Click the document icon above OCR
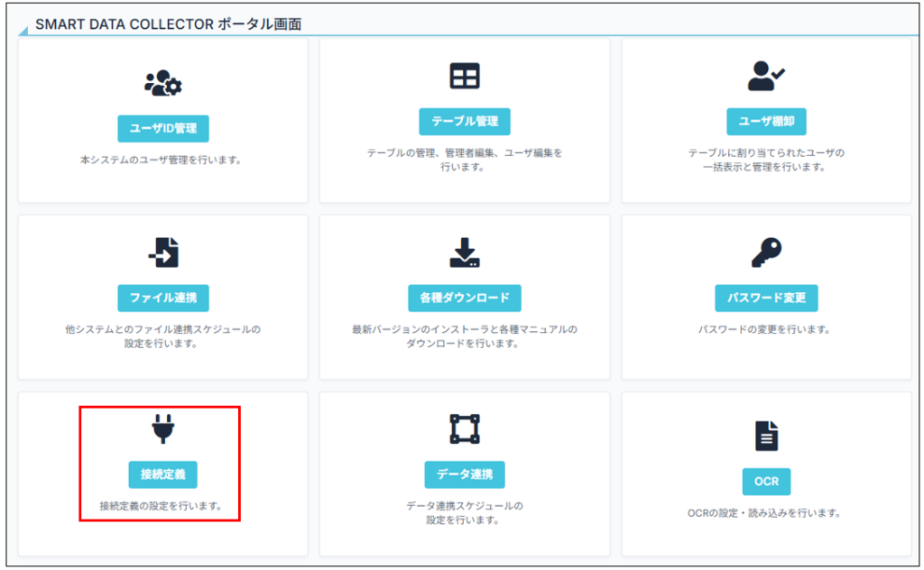This screenshot has width=924, height=570. (x=766, y=437)
